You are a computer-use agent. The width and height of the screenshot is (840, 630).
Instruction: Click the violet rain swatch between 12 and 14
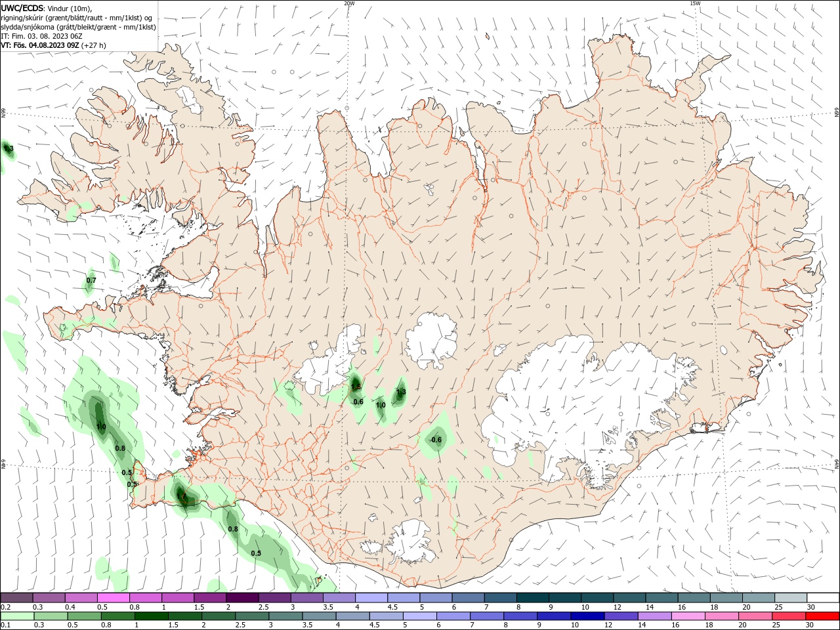620,616
